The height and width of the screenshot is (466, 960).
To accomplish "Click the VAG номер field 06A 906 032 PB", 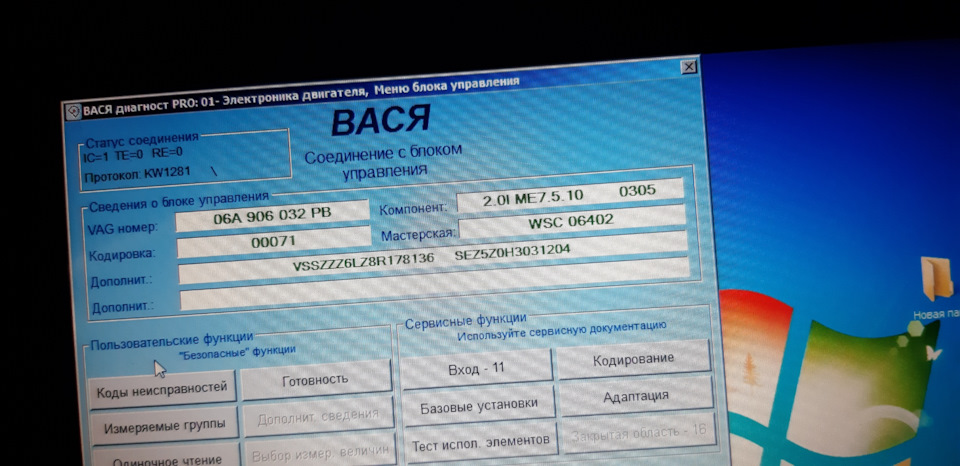I will (x=272, y=216).
